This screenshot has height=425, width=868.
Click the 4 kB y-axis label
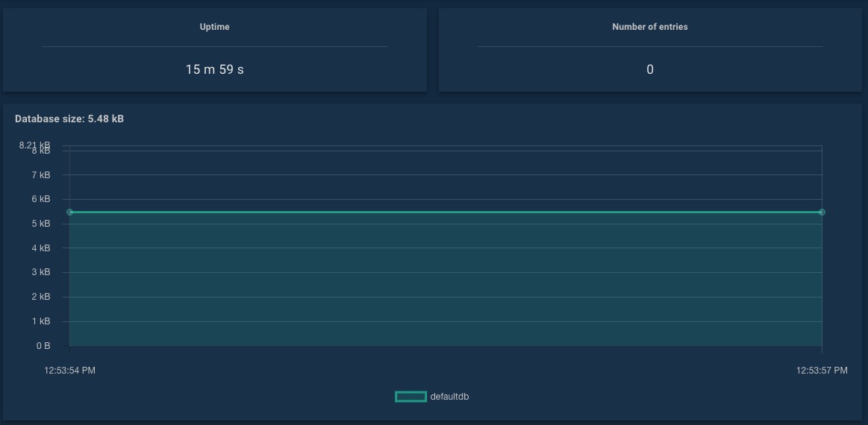(41, 248)
